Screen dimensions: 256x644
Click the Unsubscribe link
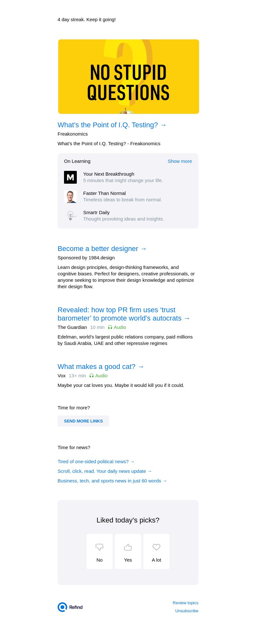(x=187, y=611)
